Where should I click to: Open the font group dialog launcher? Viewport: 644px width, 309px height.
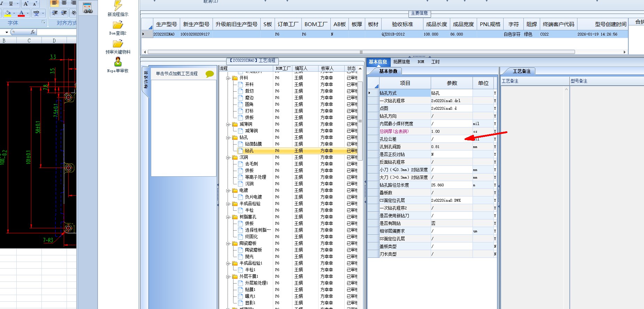pos(44,22)
